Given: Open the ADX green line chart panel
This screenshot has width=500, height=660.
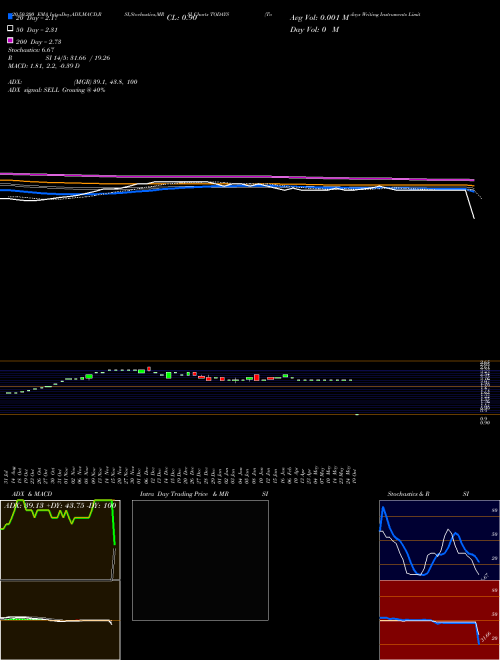Looking at the screenshot, I should pos(60,540).
